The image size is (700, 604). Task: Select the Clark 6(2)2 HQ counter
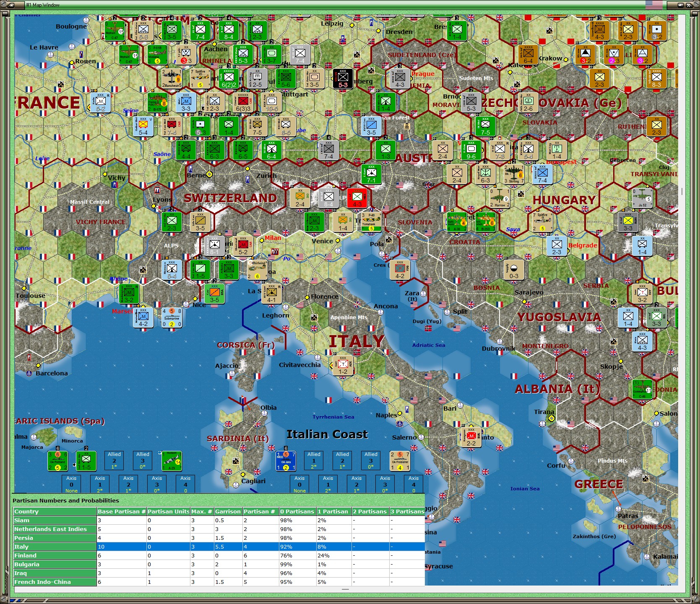click(229, 78)
